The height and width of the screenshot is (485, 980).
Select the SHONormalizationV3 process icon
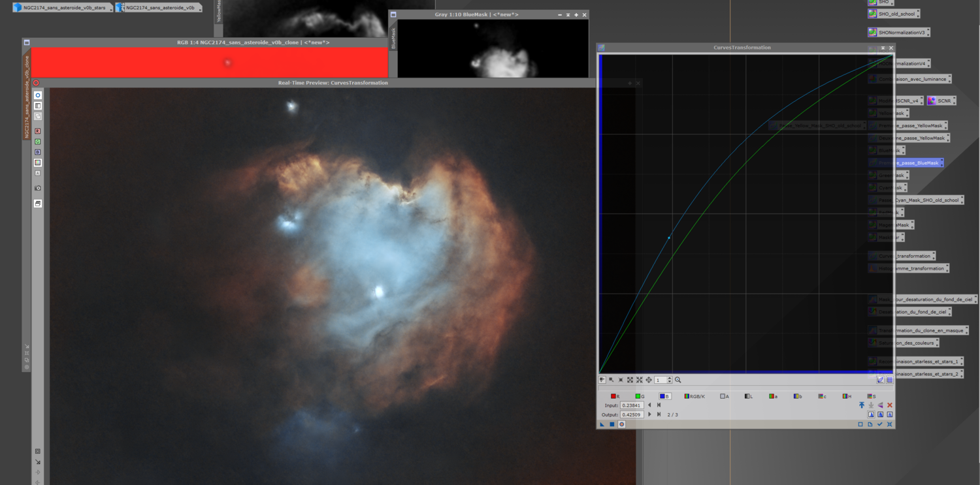pos(898,32)
